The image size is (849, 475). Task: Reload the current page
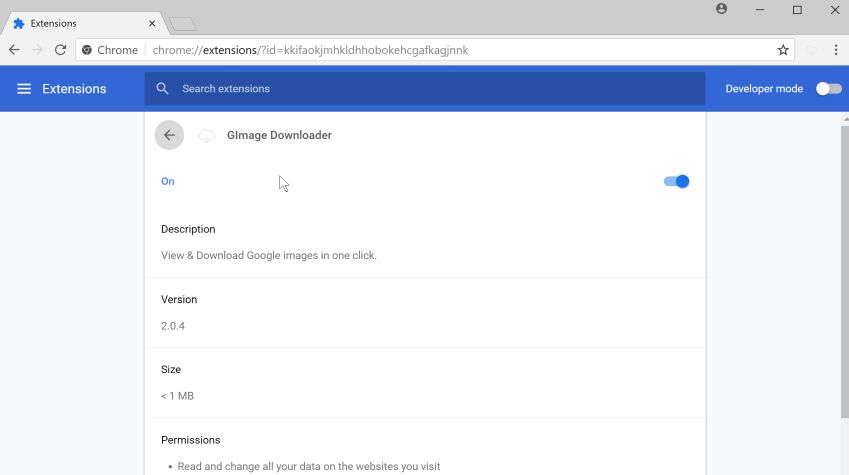(60, 50)
